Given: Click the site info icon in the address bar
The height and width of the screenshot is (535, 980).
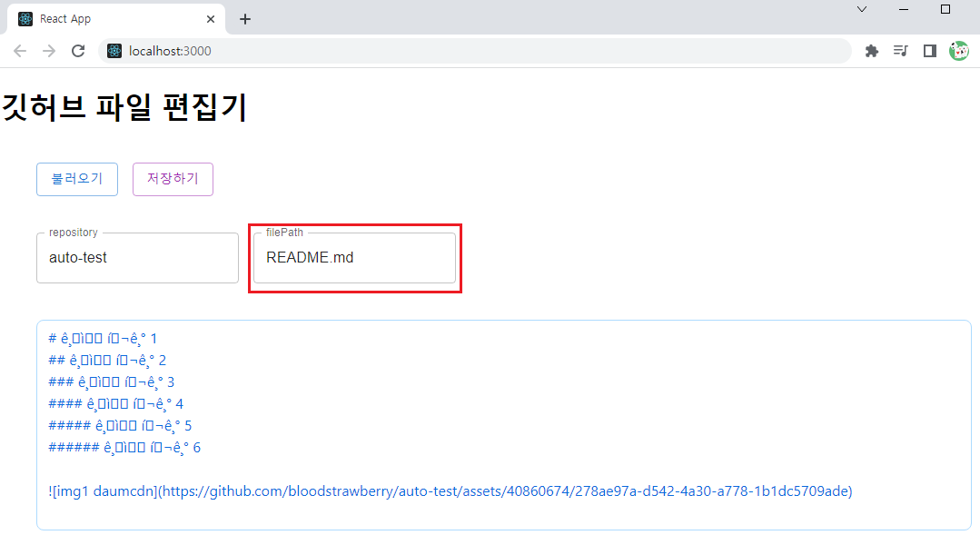Looking at the screenshot, I should [114, 51].
